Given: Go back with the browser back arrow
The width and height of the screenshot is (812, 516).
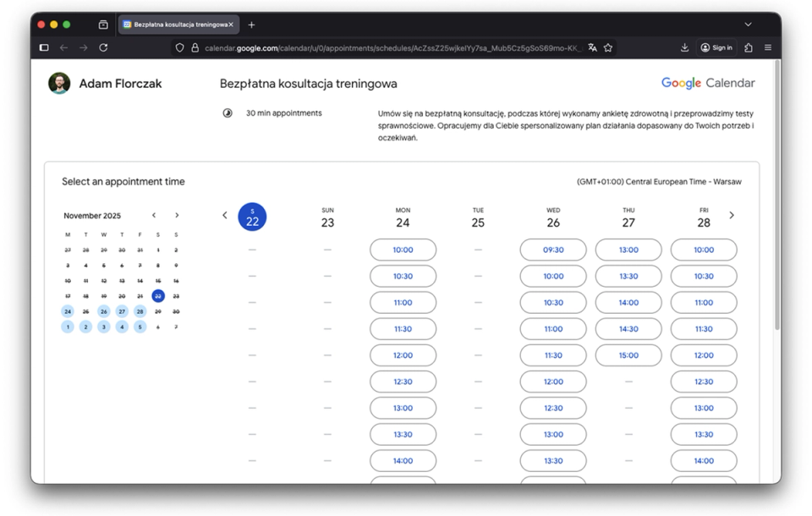Looking at the screenshot, I should click(63, 47).
